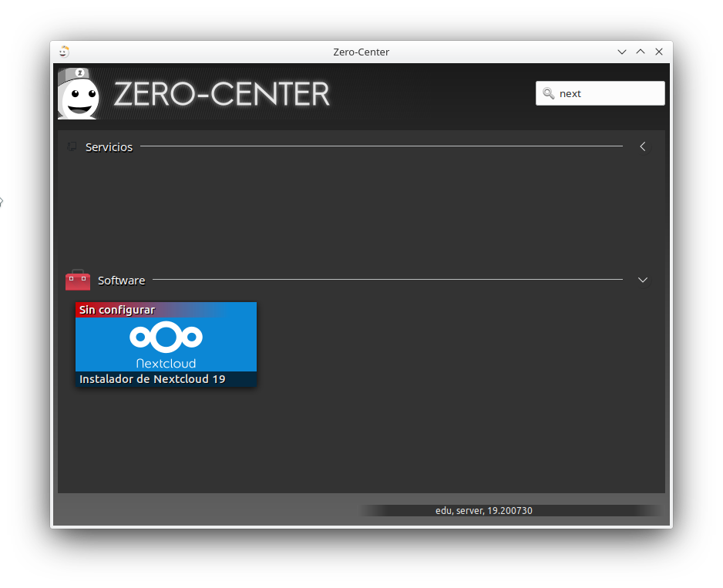Image resolution: width=723 pixels, height=588 pixels.
Task: Open the 'Instalador de Nextcloud 19' label
Action: [x=153, y=379]
